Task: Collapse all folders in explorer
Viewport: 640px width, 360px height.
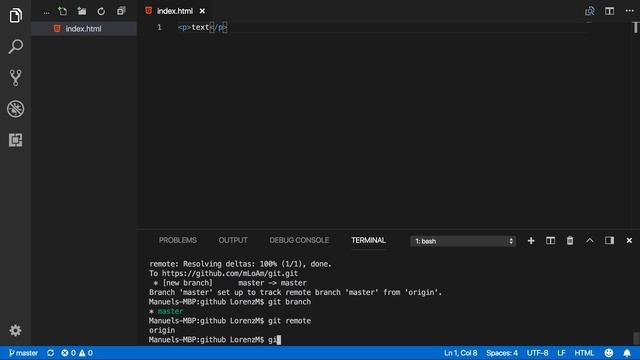Action: (x=121, y=11)
